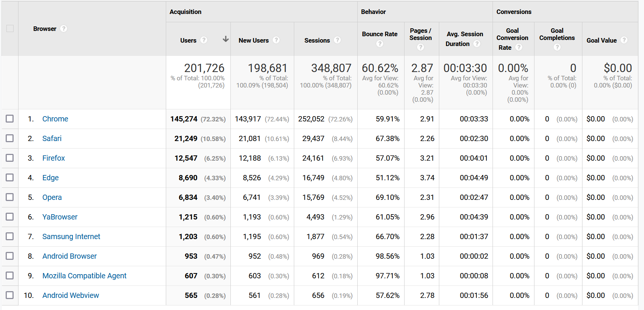
Task: Click the Edge browser link
Action: [50, 178]
